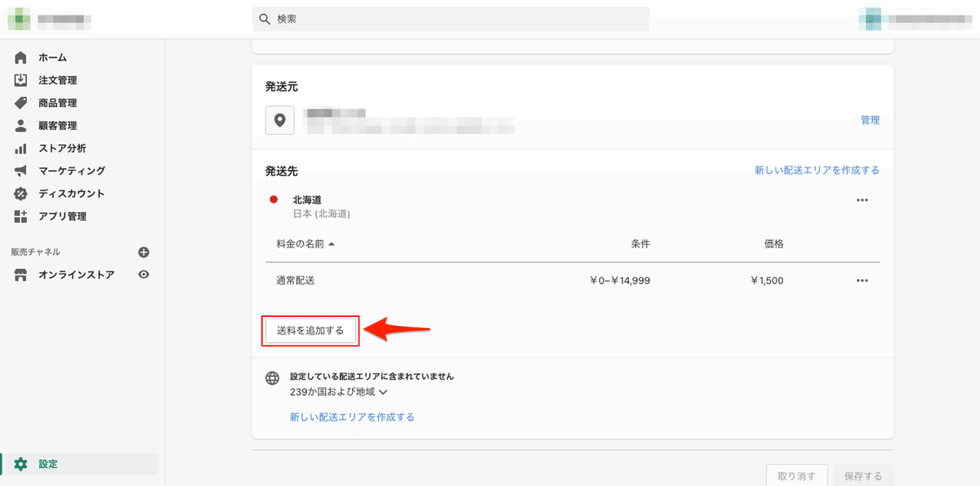
Task: Open options for the 通常配送 rate
Action: point(862,280)
